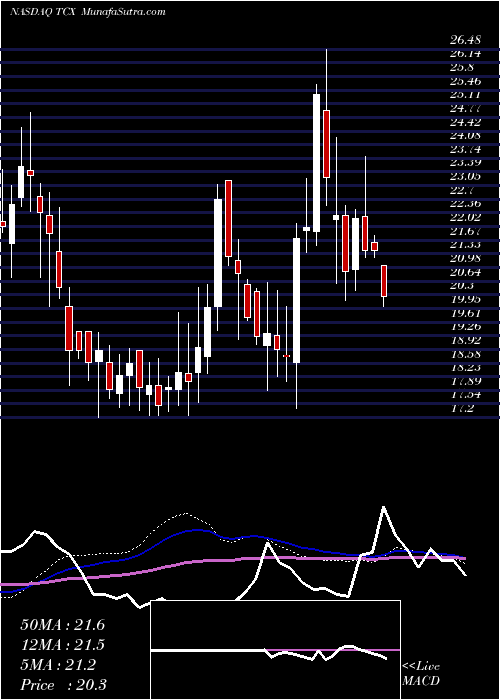The height and width of the screenshot is (700, 500).
Task: Select the 19.95 price axis label
Action: (x=465, y=299)
